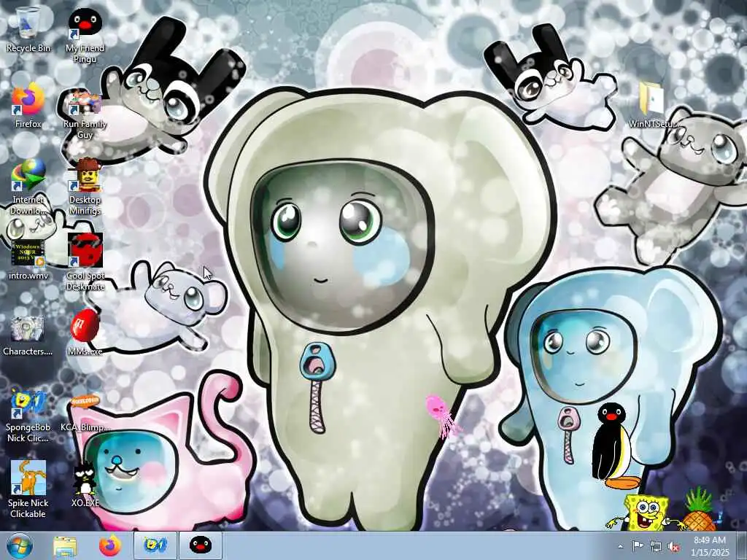
Task: Select the KCA Blimp icon
Action: (85, 413)
